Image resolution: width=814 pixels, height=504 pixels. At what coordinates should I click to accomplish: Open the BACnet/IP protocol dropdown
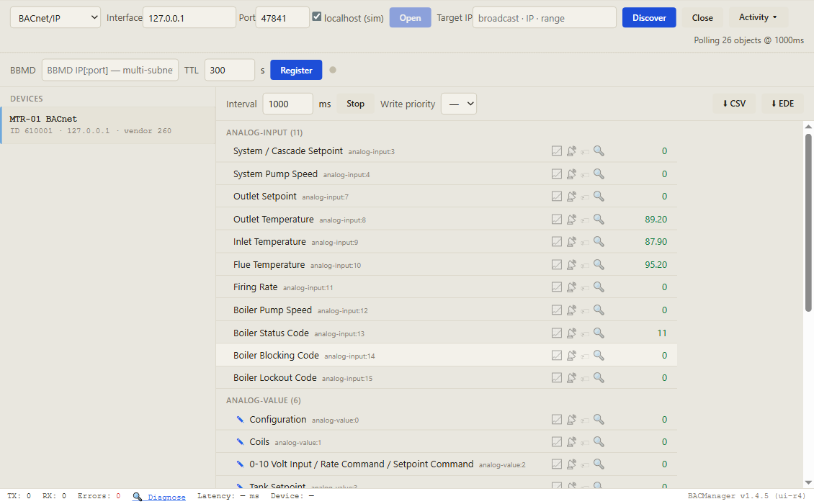[55, 18]
